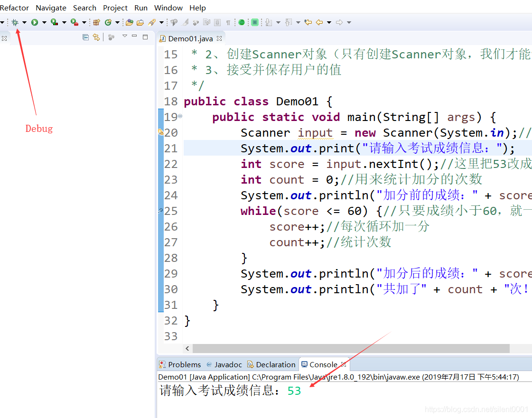Click the External Tools run icon
This screenshot has height=418, width=532.
click(75, 22)
